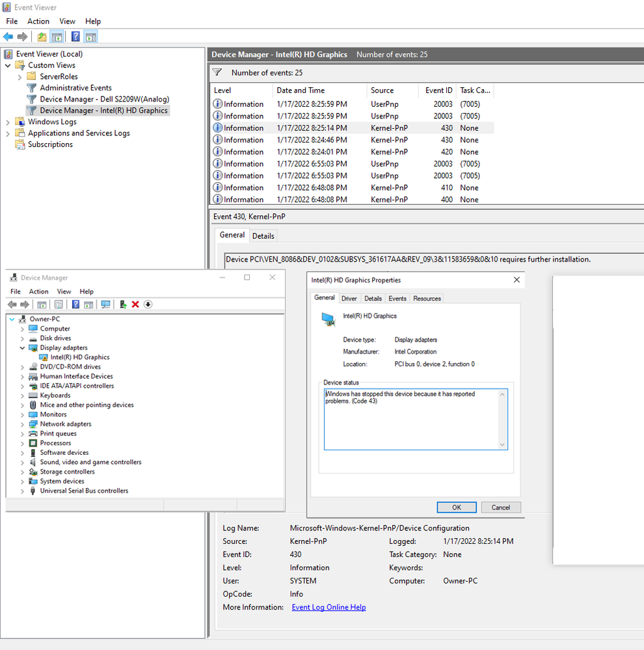Toggle Show/Hide Action Pane in Event Viewer
The width and height of the screenshot is (644, 650).
[x=91, y=37]
